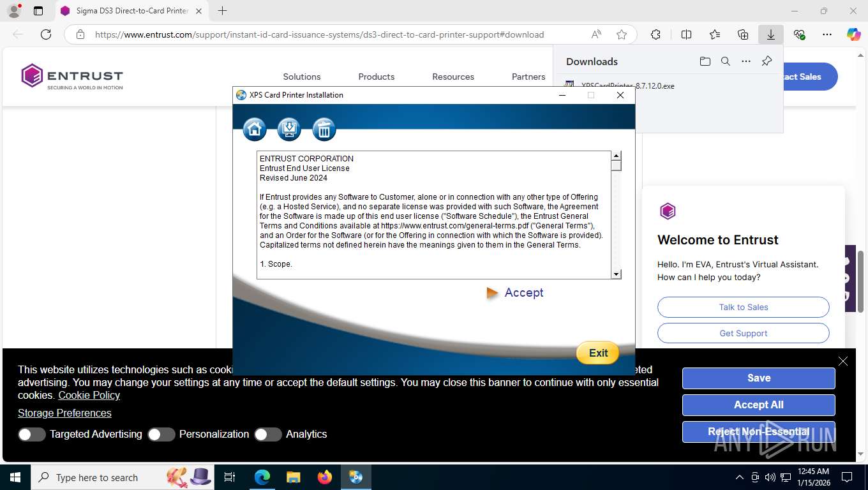This screenshot has height=490, width=868.
Task: Search downloads with magnifier icon
Action: 725,61
